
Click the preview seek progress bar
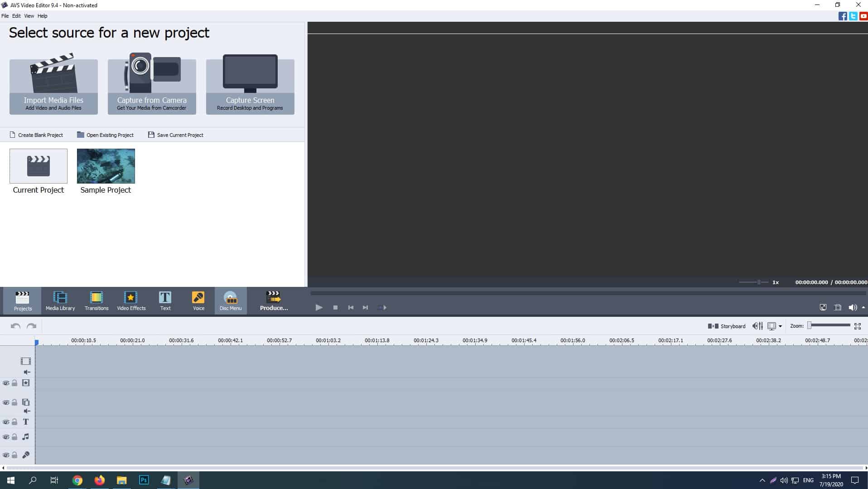(588, 294)
